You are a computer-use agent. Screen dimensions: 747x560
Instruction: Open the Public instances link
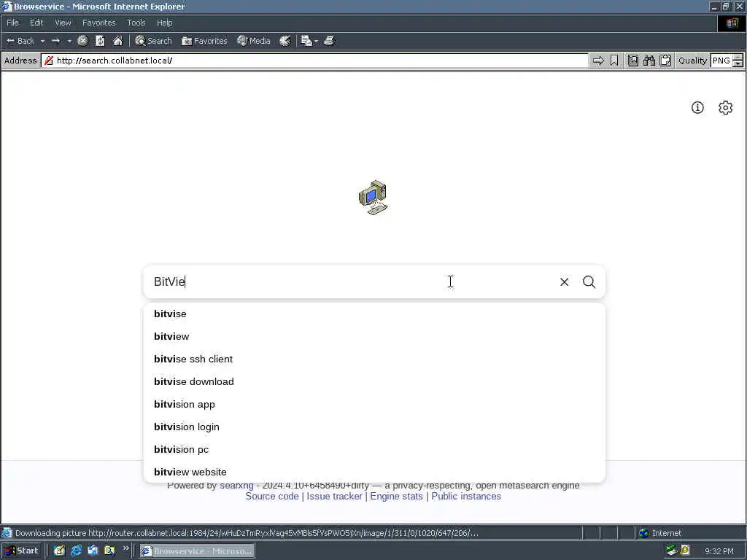coord(466,496)
